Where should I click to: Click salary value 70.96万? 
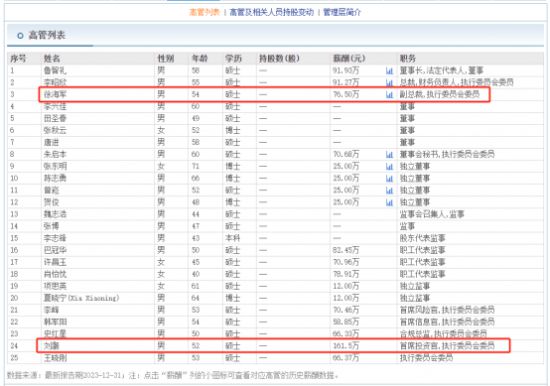click(346, 262)
